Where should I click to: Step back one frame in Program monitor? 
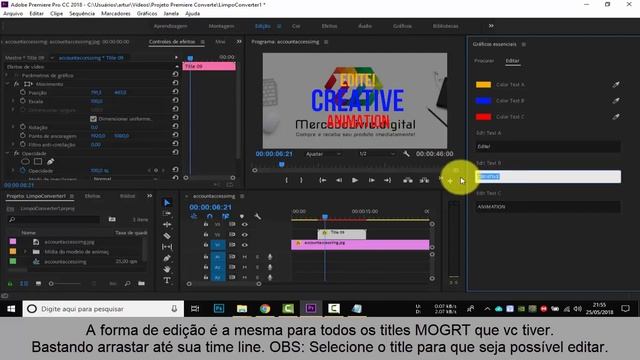coord(339,180)
